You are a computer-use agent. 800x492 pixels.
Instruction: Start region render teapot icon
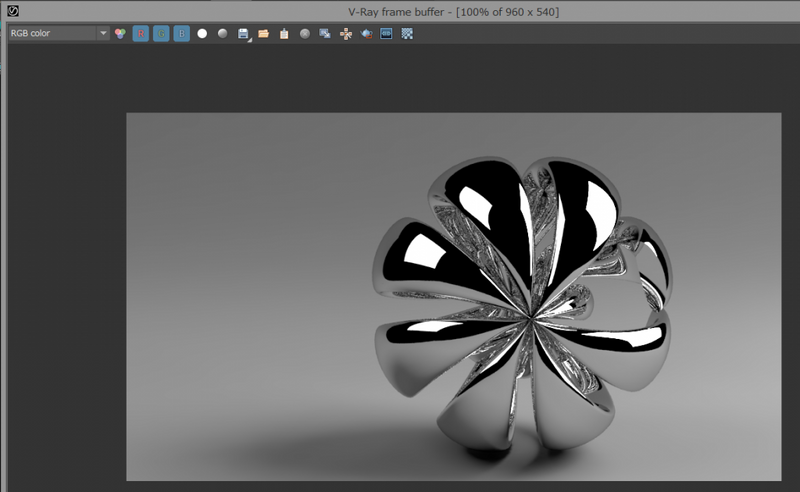(366, 34)
